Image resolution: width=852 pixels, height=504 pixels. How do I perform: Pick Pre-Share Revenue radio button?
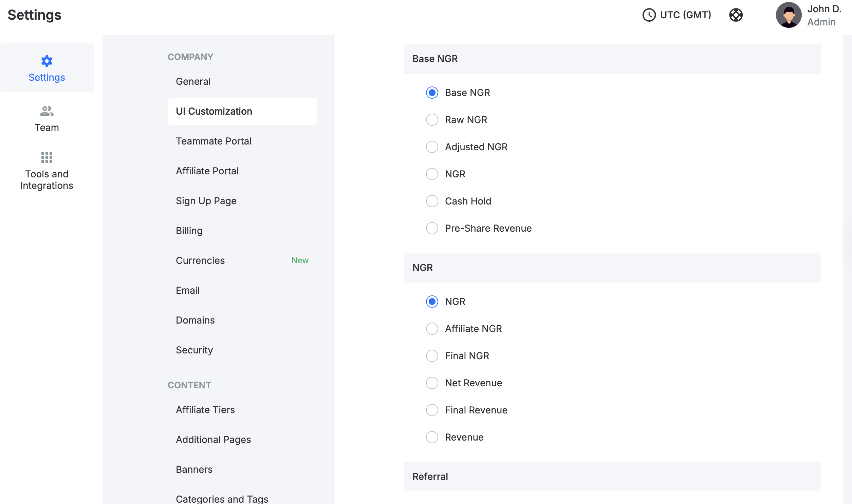432,229
